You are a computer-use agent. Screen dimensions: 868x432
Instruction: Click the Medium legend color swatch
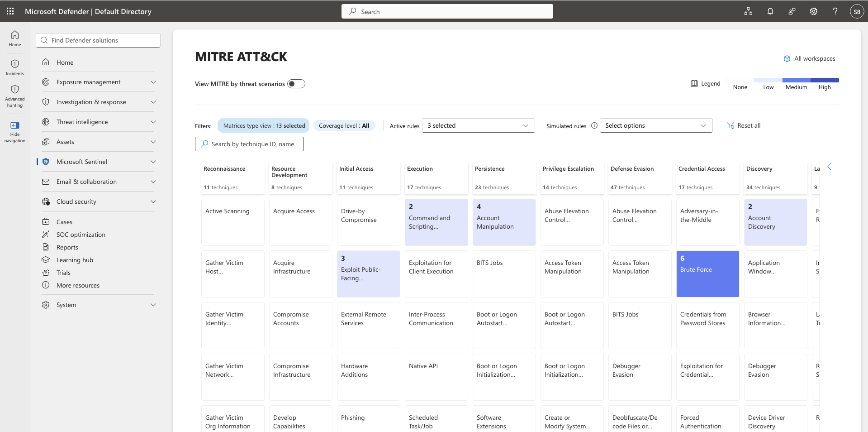796,80
